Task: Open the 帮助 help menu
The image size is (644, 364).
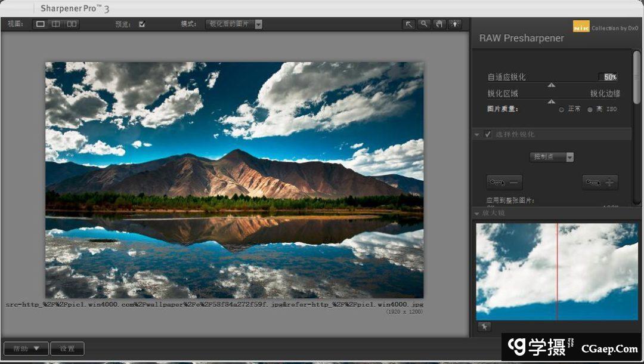Action: [x=26, y=348]
